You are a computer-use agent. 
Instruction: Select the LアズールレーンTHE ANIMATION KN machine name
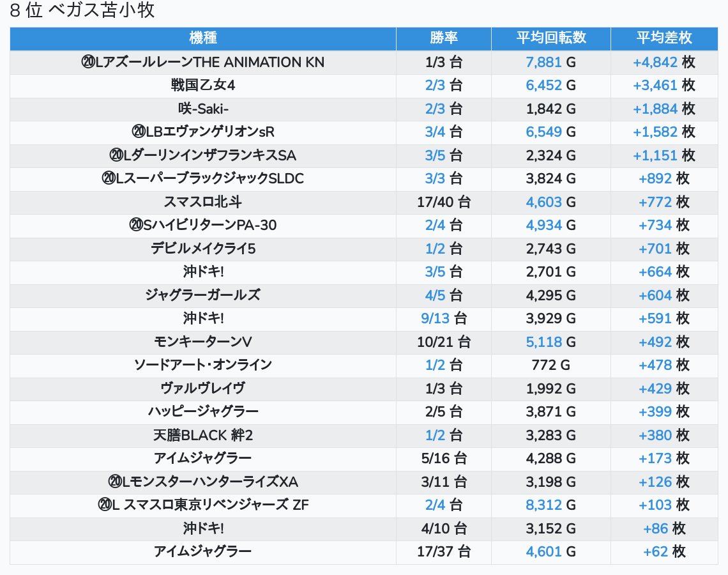tap(203, 63)
